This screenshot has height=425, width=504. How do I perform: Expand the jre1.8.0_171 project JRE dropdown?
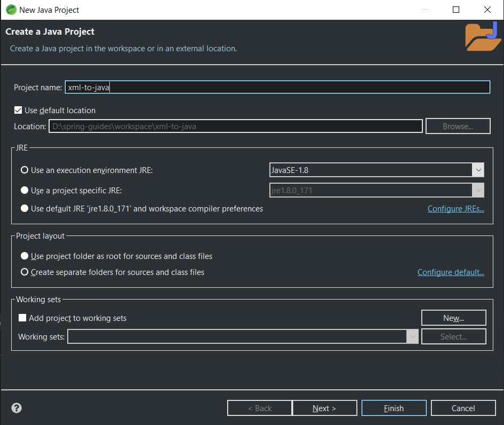coord(377,191)
